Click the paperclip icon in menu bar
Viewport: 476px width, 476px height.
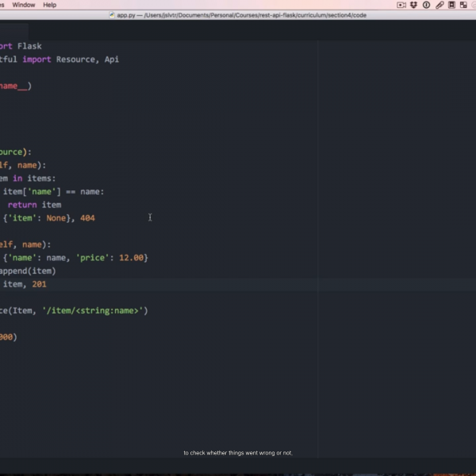coord(439,5)
